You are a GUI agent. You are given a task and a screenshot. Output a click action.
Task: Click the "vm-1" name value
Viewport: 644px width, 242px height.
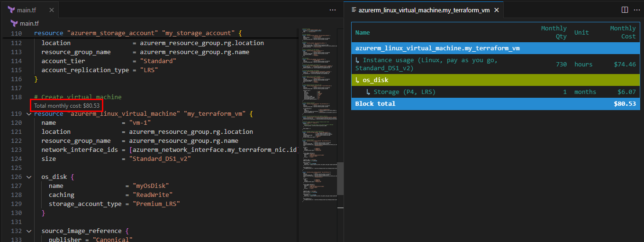pos(140,123)
